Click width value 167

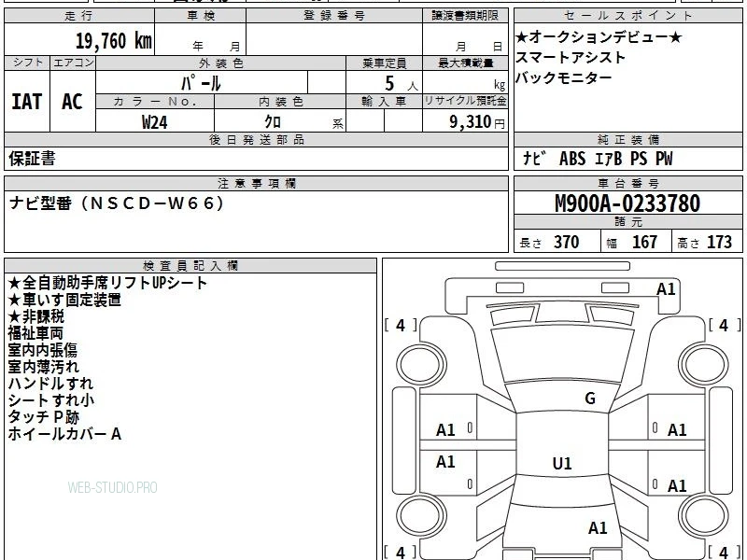point(644,243)
